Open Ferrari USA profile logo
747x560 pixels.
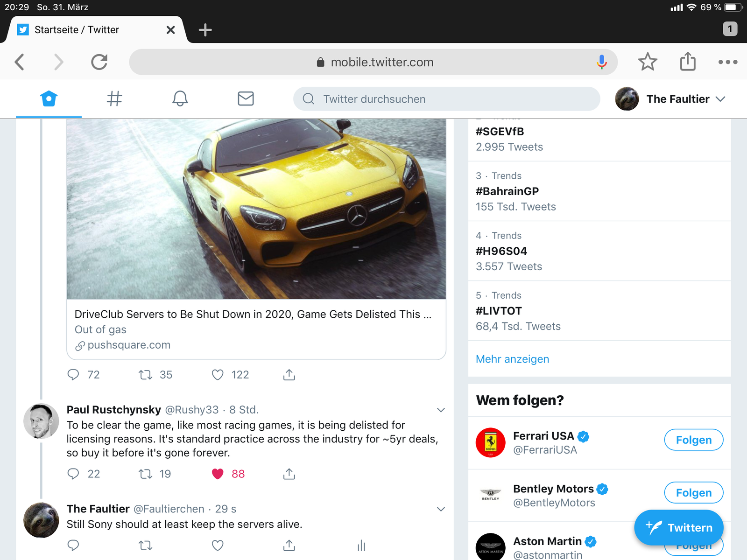pos(490,442)
